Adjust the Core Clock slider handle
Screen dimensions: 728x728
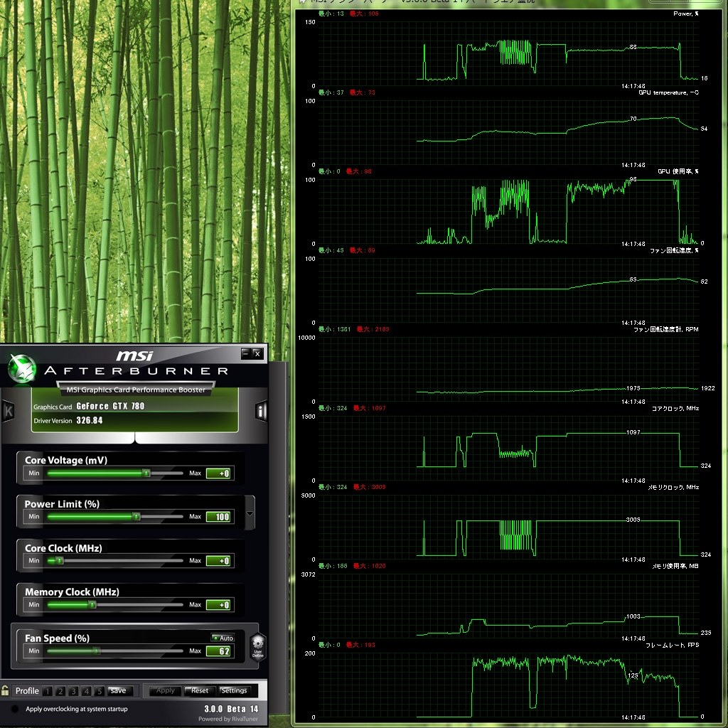60,560
